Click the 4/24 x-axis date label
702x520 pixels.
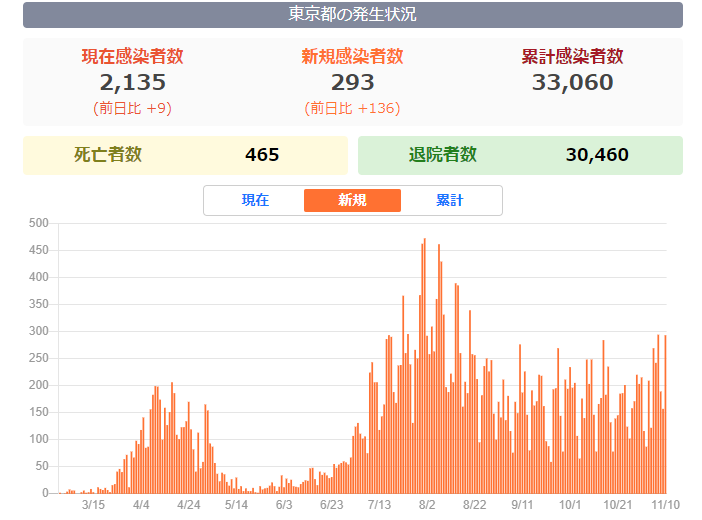[188, 505]
